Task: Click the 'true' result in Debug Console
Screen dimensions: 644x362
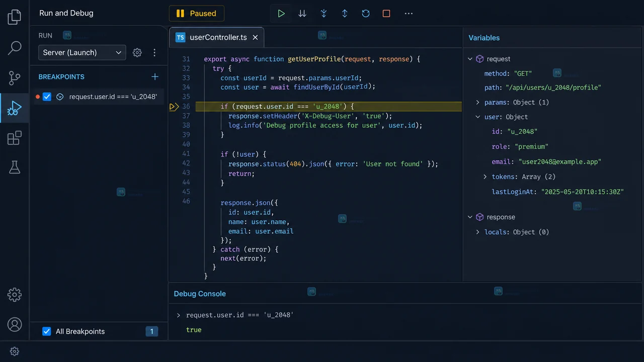Action: 194,330
